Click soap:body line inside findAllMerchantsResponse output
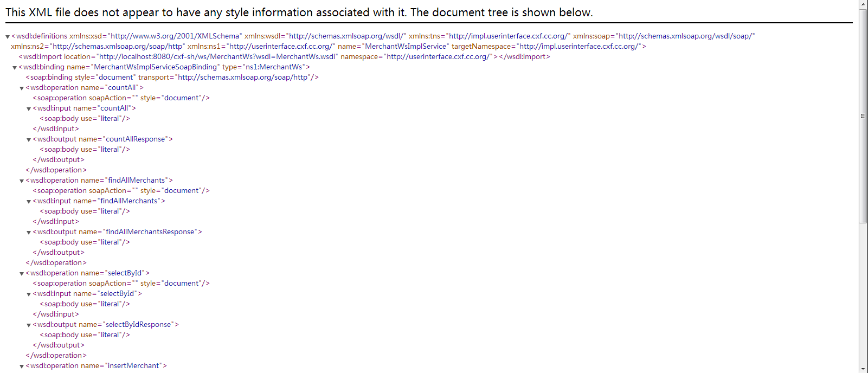Image resolution: width=868 pixels, height=373 pixels. click(85, 242)
